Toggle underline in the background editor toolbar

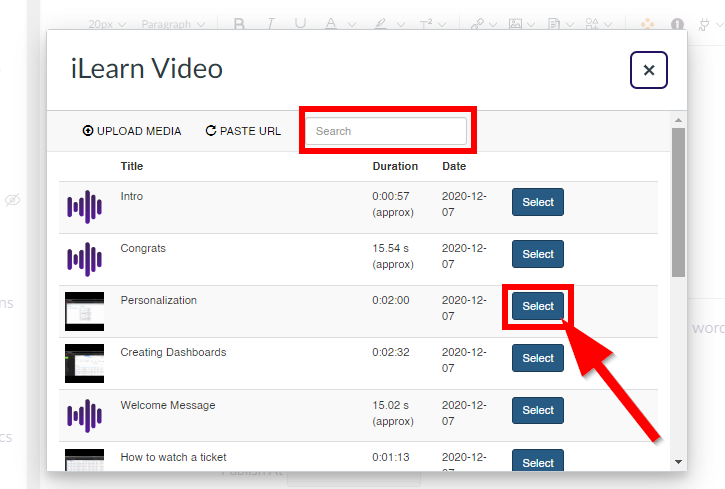300,24
